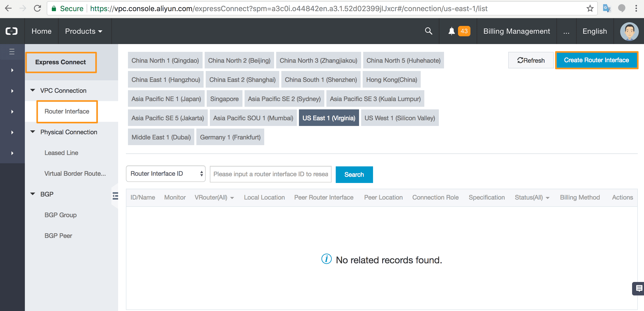644x311 pixels.
Task: Select China East 2 (Shanghai) region
Action: (242, 80)
